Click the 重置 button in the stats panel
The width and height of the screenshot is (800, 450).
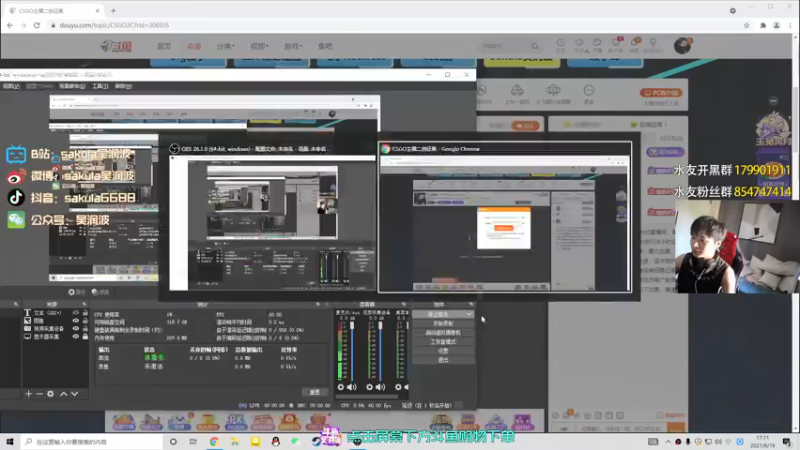pyautogui.click(x=314, y=392)
